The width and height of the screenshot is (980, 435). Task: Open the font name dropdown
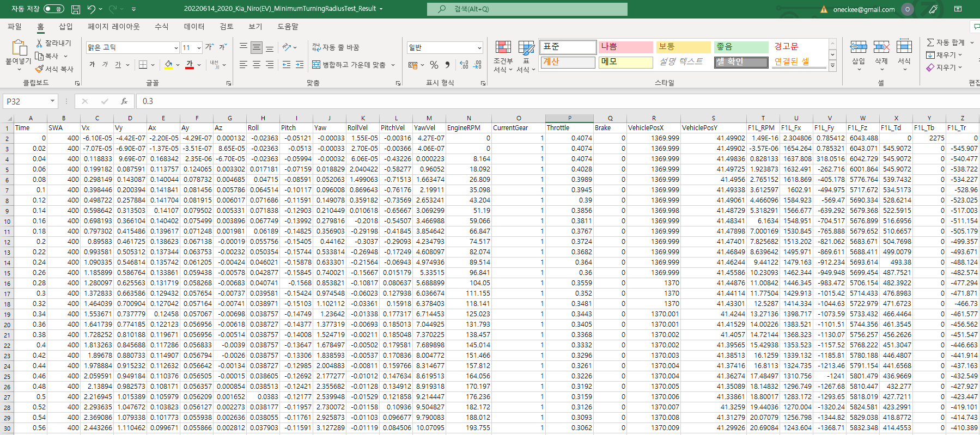click(175, 48)
